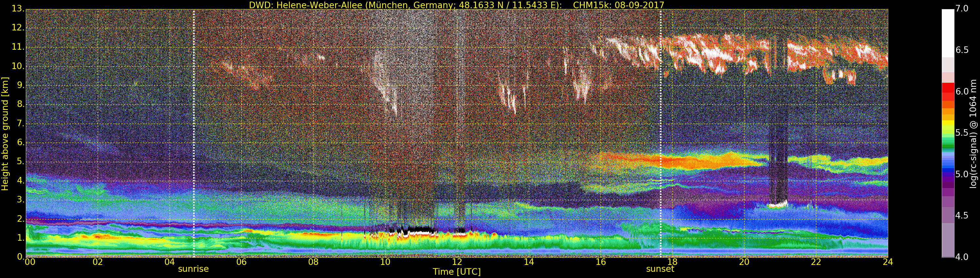This screenshot has width=980, height=278.
Task: Click time axis tick '20'
Action: click(744, 262)
